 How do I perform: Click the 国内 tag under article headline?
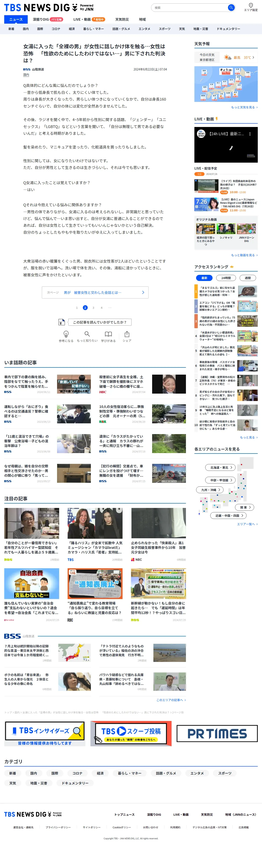(26, 75)
